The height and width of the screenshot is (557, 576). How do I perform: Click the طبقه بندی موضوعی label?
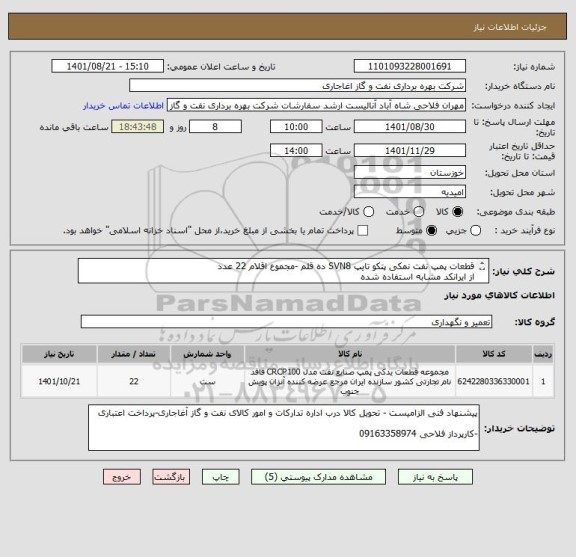[x=516, y=212]
